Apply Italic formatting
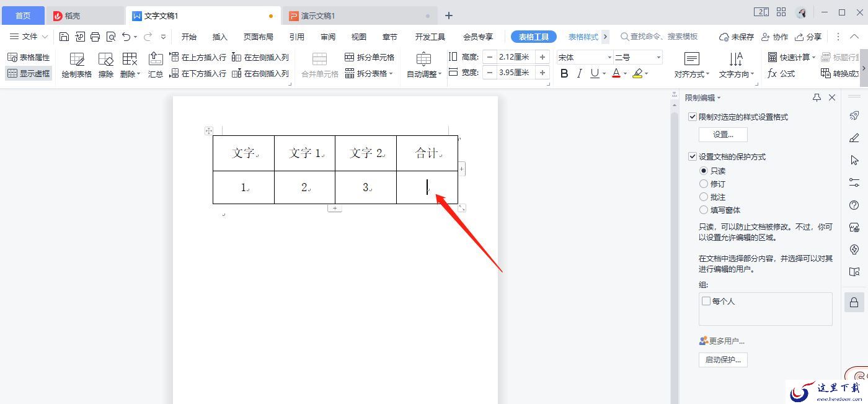868x404 pixels. tap(579, 73)
